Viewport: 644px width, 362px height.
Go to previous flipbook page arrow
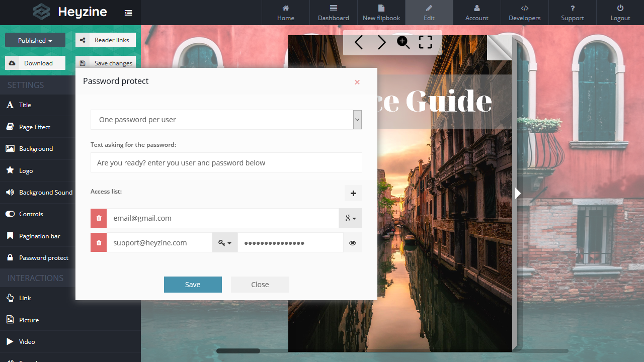[358, 43]
